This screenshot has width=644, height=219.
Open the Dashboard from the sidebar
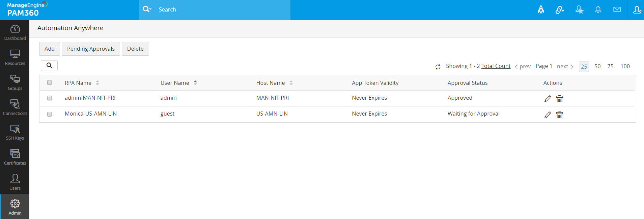tap(15, 33)
